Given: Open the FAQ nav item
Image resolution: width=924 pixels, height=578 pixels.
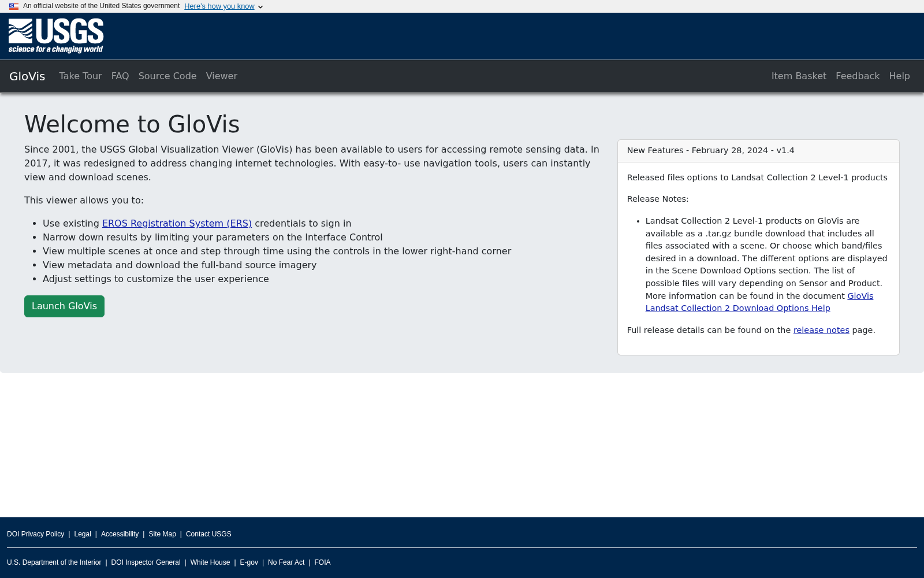Looking at the screenshot, I should [x=120, y=76].
